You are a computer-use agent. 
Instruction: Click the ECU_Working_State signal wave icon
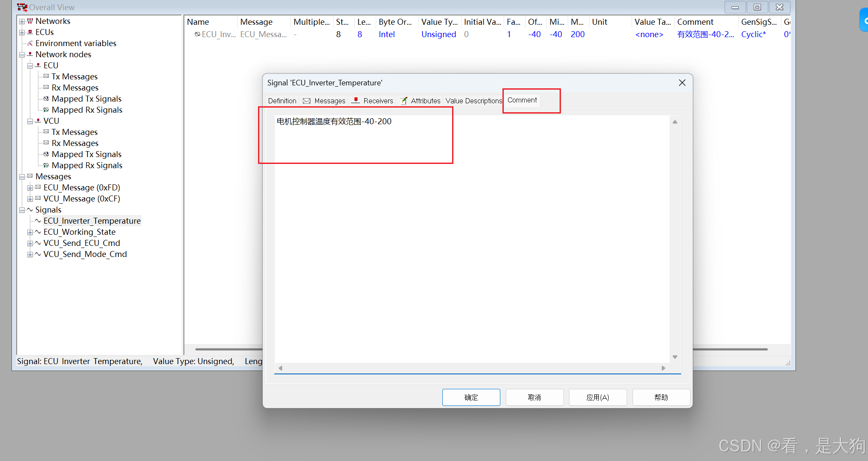(x=38, y=232)
